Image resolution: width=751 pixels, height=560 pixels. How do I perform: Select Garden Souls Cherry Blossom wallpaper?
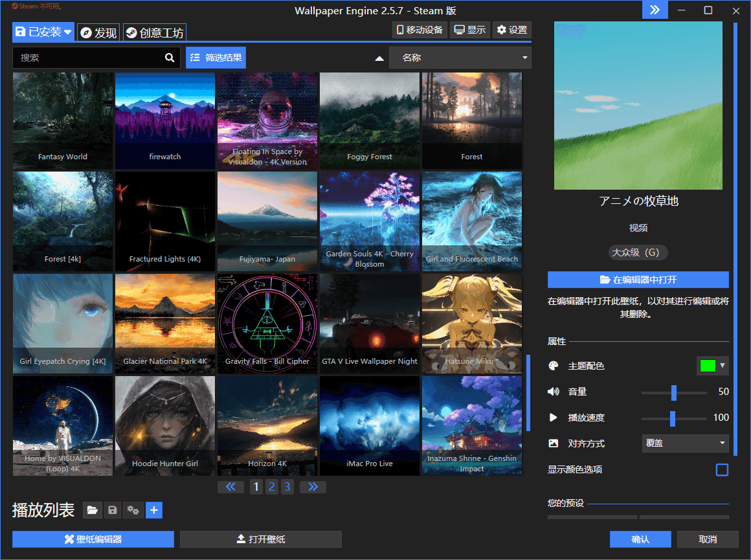click(370, 222)
